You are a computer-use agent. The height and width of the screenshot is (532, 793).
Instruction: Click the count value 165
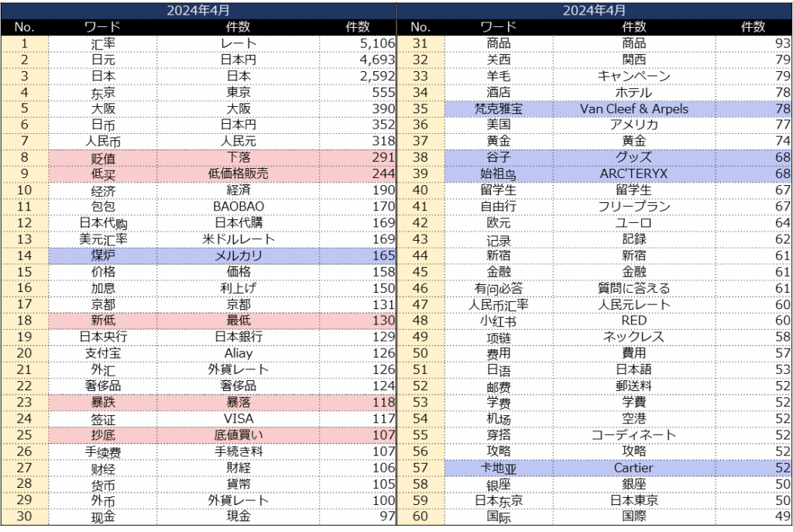coord(383,256)
